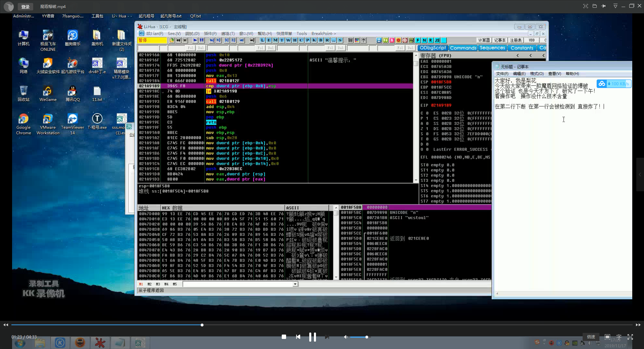Open the TeamViewer 14 desktop icon

click(x=72, y=124)
